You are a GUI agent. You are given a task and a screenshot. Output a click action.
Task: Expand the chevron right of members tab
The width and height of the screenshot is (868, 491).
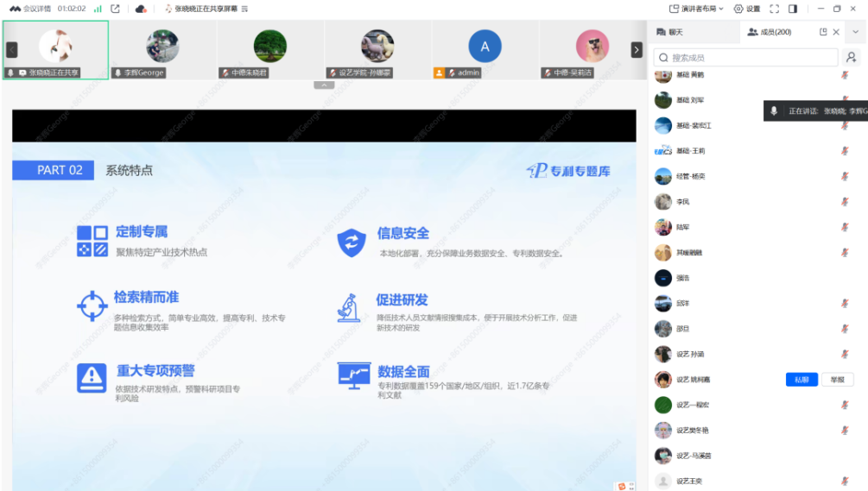pos(855,32)
